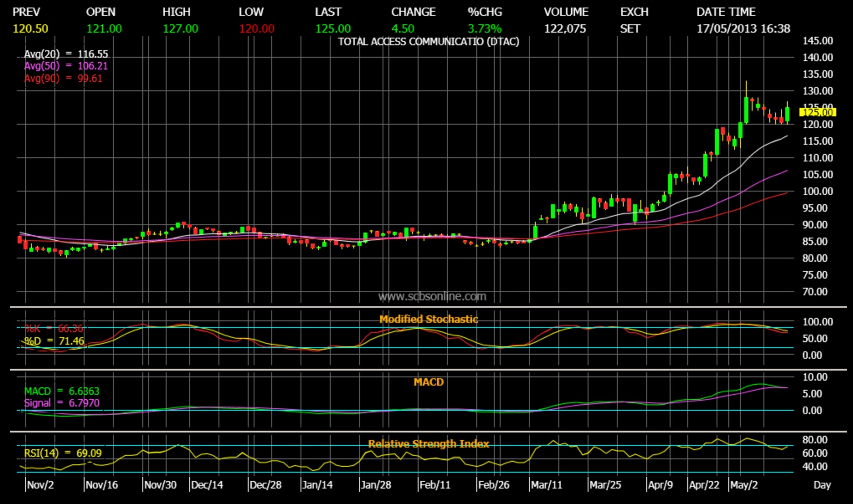Screen dimensions: 853x504
Task: Click the Avg(50) = 106.21 legend
Action: 66,66
